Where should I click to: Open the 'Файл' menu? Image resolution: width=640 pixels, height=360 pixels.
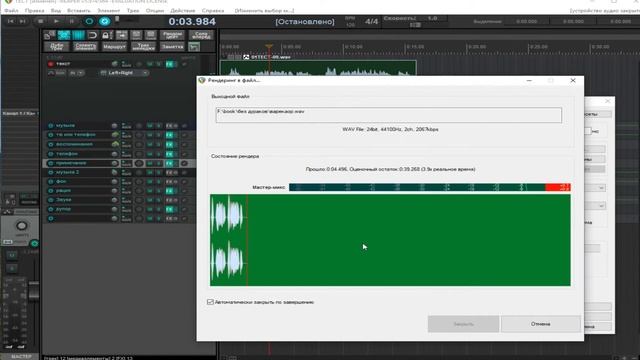(x=11, y=10)
